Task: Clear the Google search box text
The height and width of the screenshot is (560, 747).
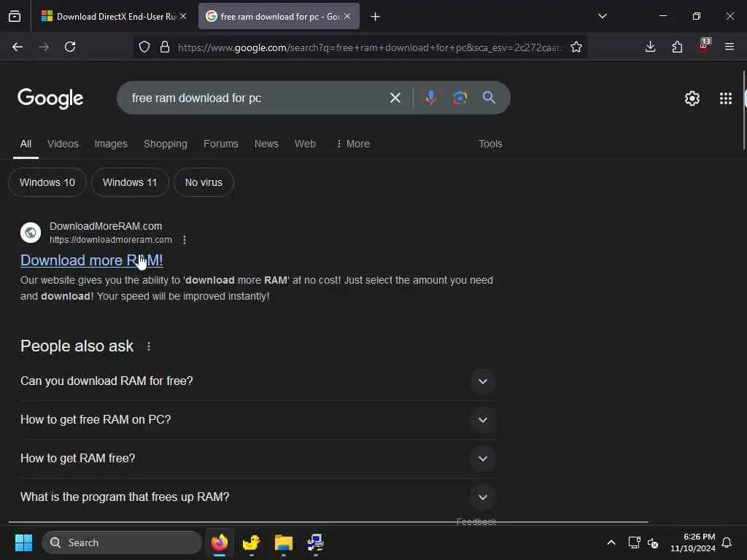Action: click(395, 98)
